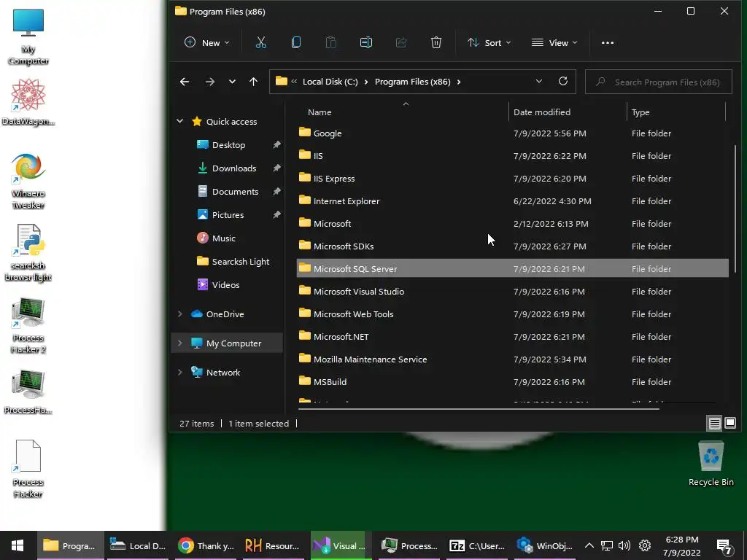Select the Mozilla Maintenance Service folder
Image resolution: width=747 pixels, height=560 pixels.
click(x=513, y=359)
